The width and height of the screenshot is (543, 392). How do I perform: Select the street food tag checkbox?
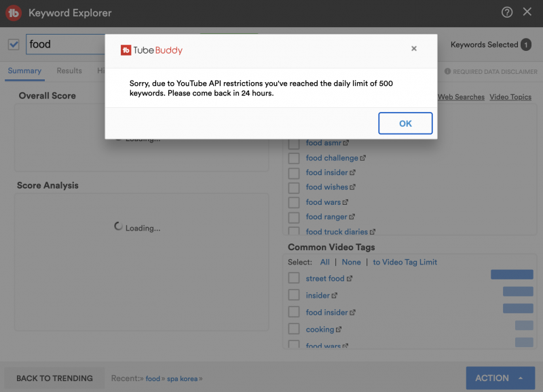[x=294, y=278]
